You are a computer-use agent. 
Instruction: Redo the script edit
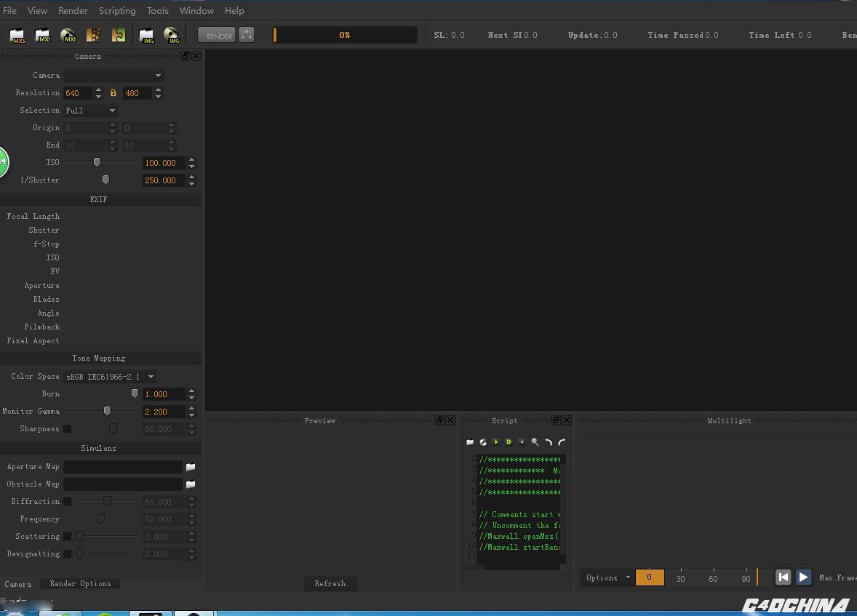[x=562, y=441]
